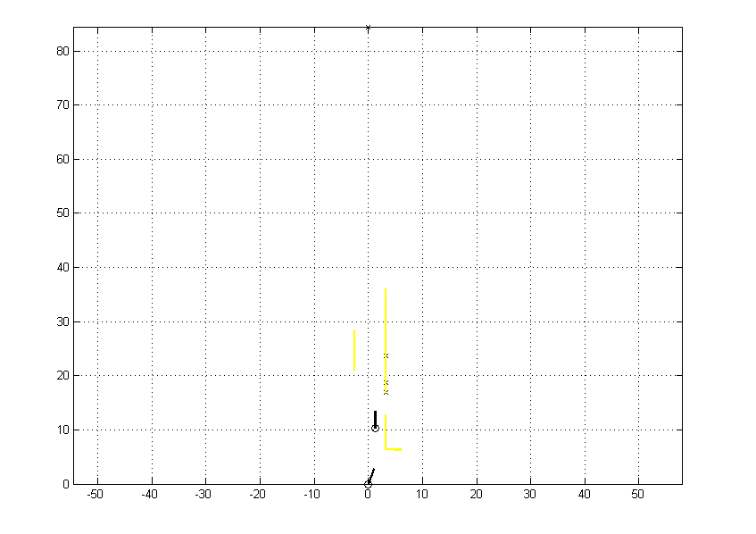The width and height of the screenshot is (756, 534).
Task: Click the x marker at the top of the plot
Action: [x=368, y=28]
